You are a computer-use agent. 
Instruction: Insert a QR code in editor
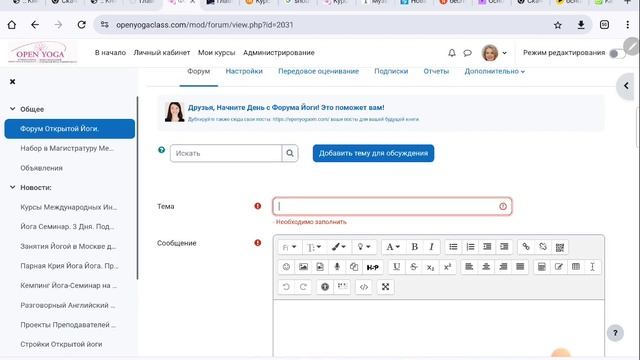(560, 247)
